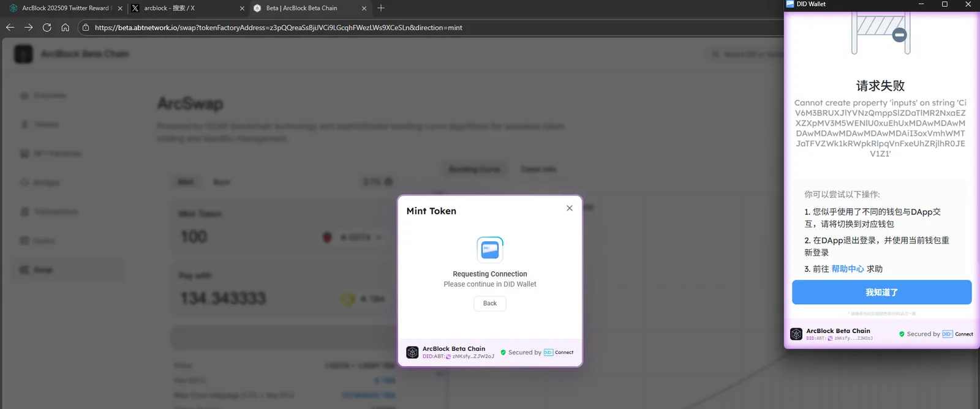This screenshot has width=980, height=409.
Task: Reload the current page
Action: pyautogui.click(x=47, y=28)
